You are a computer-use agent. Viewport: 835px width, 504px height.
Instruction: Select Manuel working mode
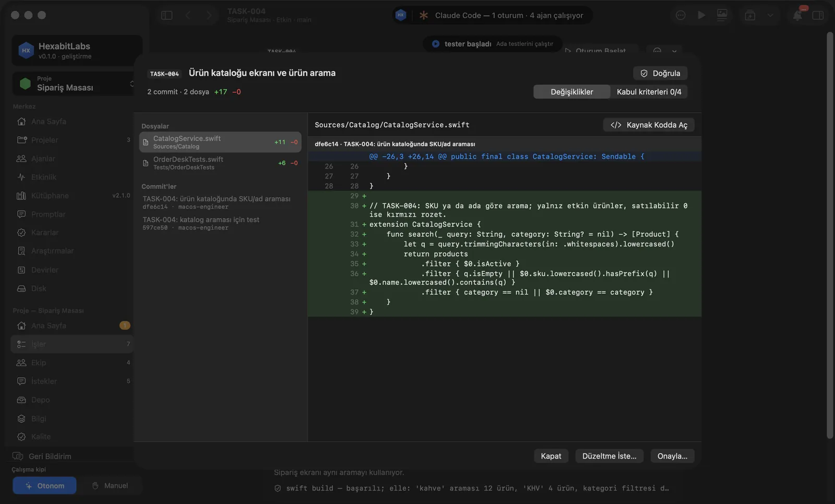pos(110,485)
